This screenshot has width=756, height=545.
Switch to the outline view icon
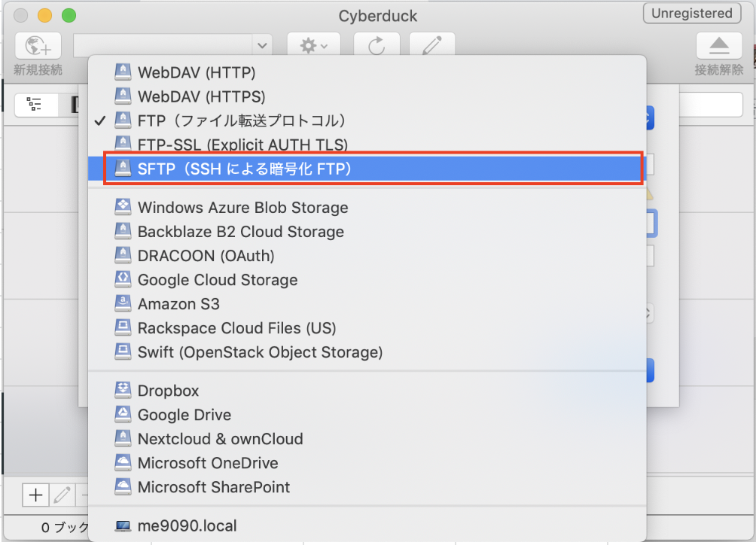click(35, 104)
